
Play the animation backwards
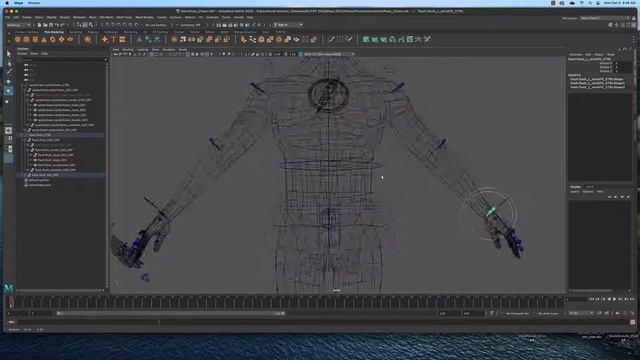pos(609,300)
